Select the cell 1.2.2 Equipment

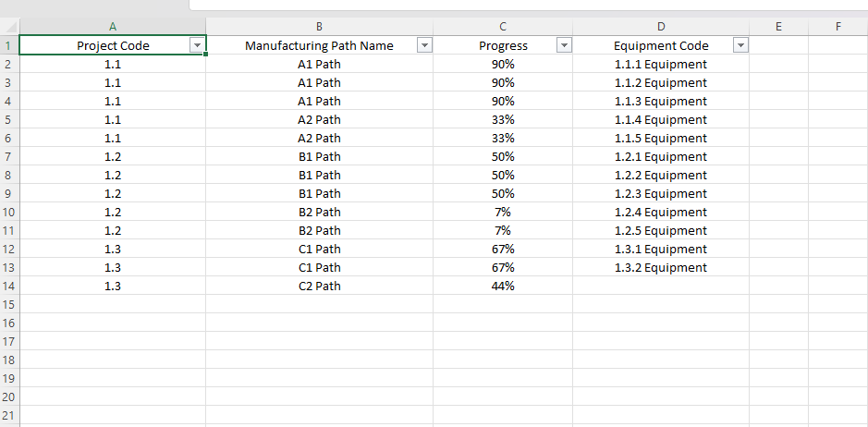point(661,175)
